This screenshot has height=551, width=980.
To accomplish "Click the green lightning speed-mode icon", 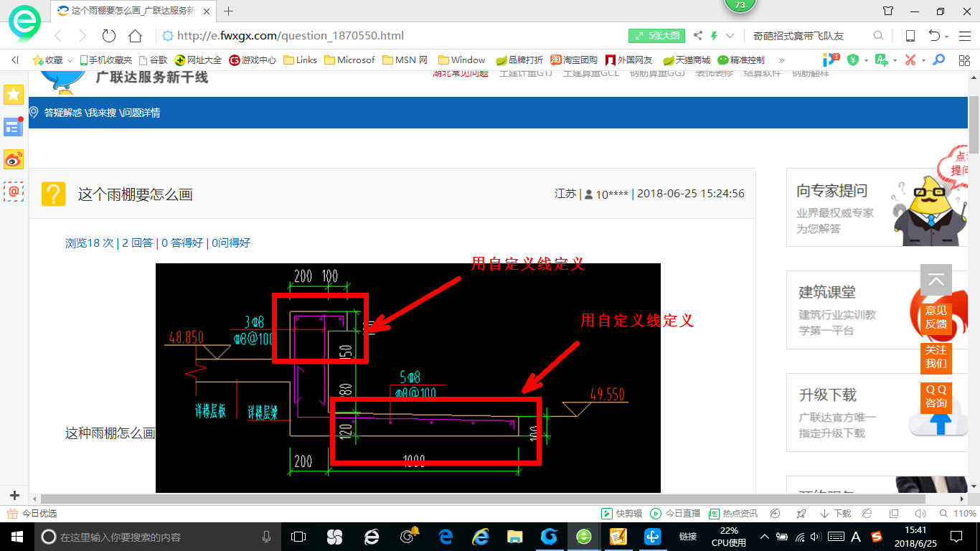I will pos(715,36).
